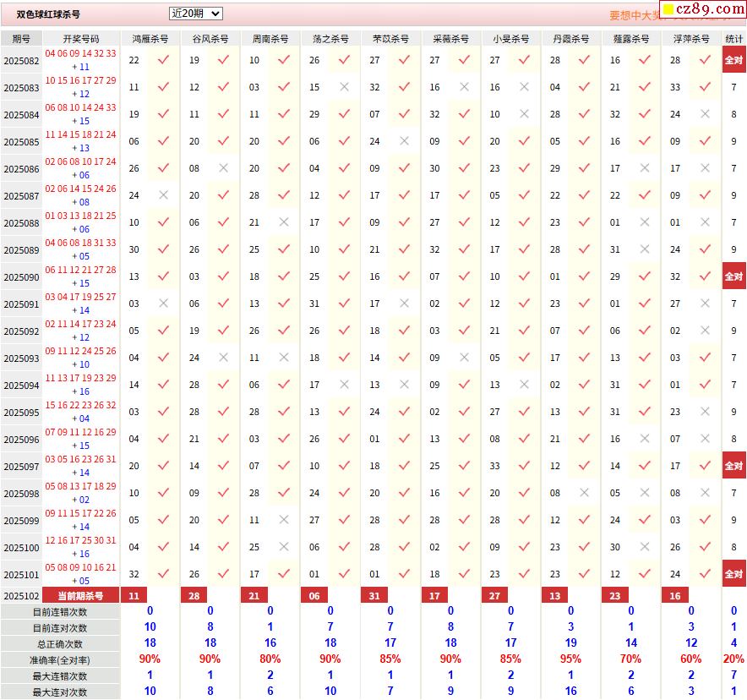This screenshot has width=747, height=700.
Task: Click the X mark under 薤露杀号 in row 2025089
Action: click(645, 249)
